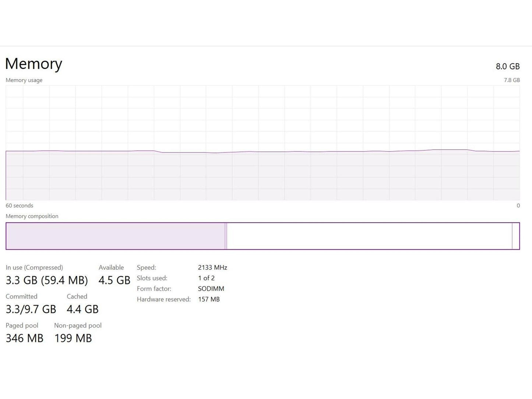Image resolution: width=532 pixels, height=399 pixels.
Task: Select the Hardware reserved 157 MB value
Action: 209,300
